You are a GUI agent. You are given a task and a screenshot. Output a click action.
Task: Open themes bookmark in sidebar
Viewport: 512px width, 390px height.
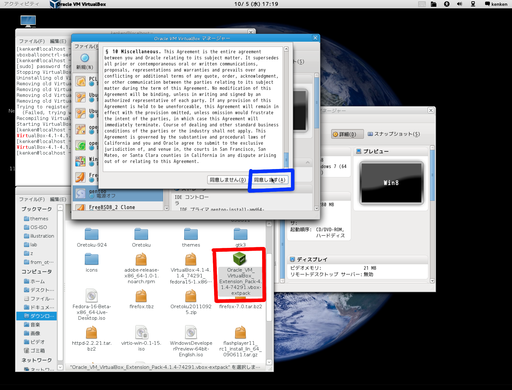[36, 219]
